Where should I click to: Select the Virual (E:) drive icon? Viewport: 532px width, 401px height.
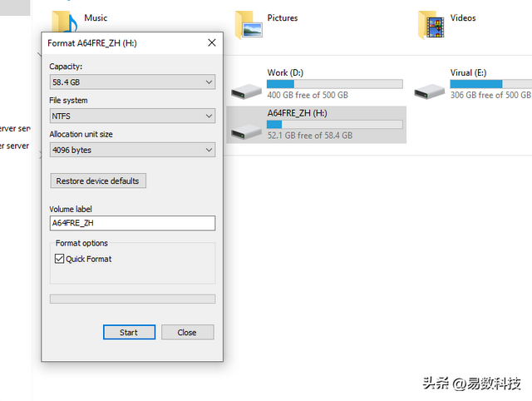(429, 92)
